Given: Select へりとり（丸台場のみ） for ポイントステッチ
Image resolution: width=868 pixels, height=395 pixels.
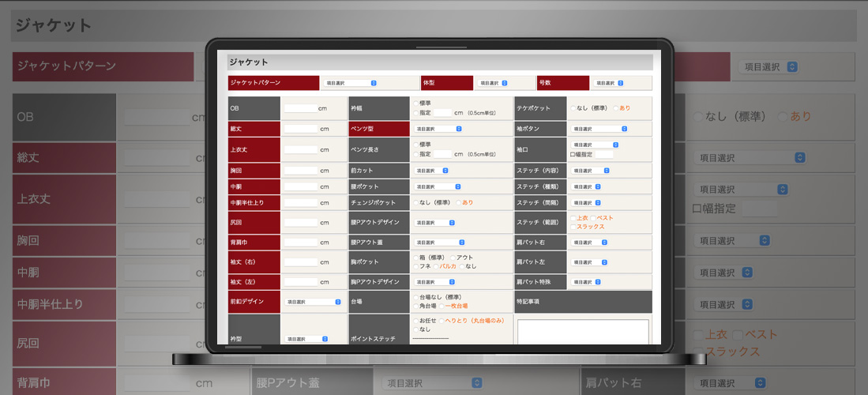Looking at the screenshot, I should pos(442,320).
